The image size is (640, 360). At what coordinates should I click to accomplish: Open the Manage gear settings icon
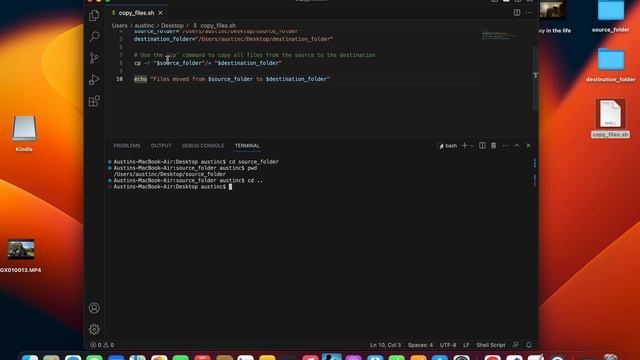pos(94,329)
